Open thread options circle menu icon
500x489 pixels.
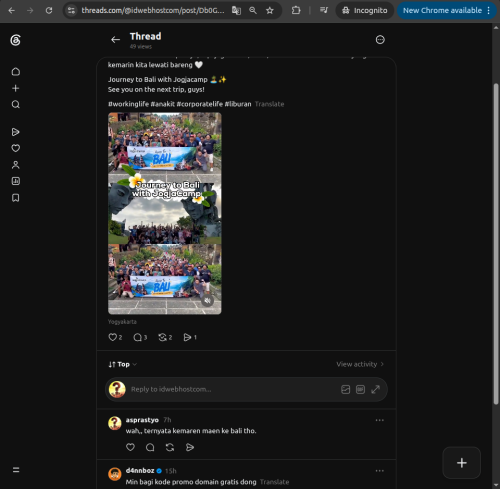point(380,40)
